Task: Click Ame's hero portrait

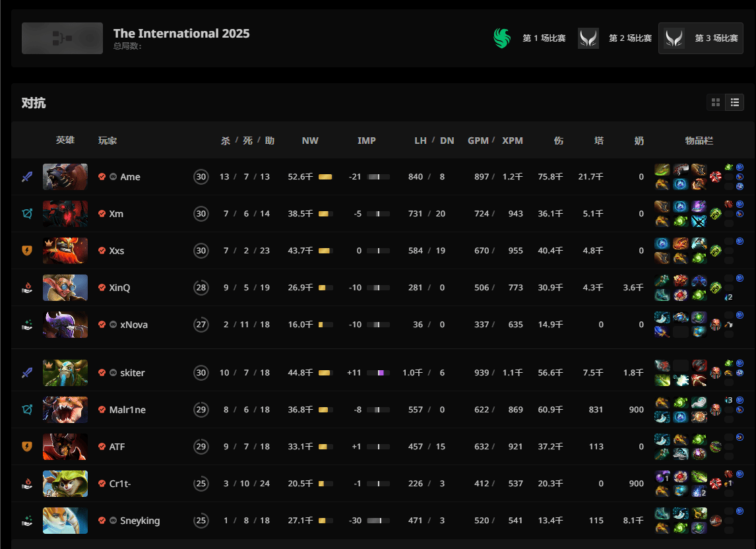Action: tap(65, 177)
